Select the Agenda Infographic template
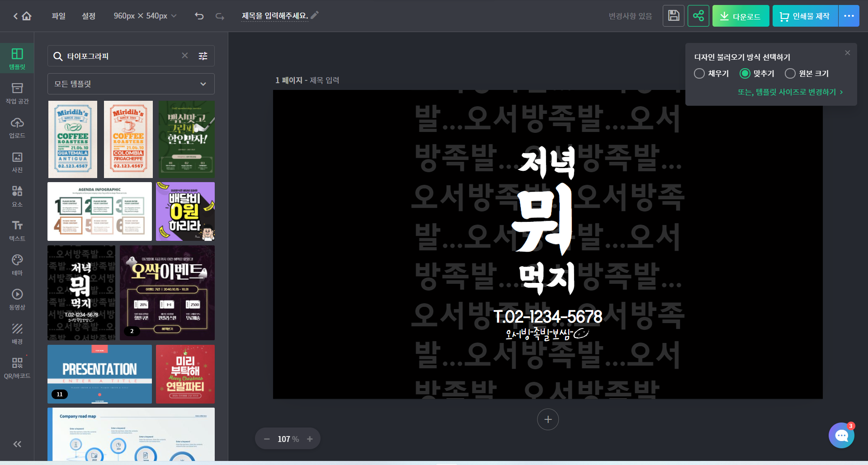The image size is (868, 465). (x=99, y=211)
